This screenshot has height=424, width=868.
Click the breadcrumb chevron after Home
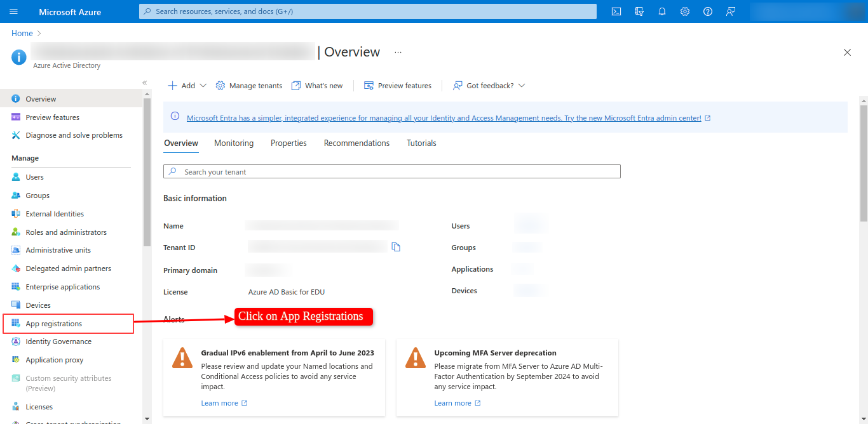39,33
